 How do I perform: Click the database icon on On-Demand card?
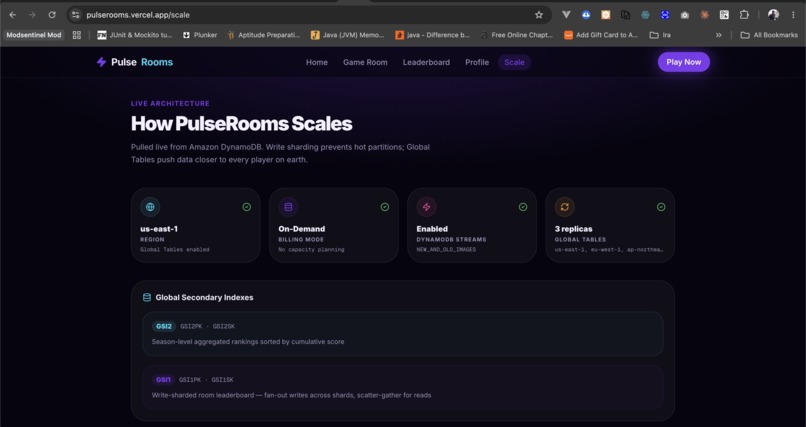(288, 207)
